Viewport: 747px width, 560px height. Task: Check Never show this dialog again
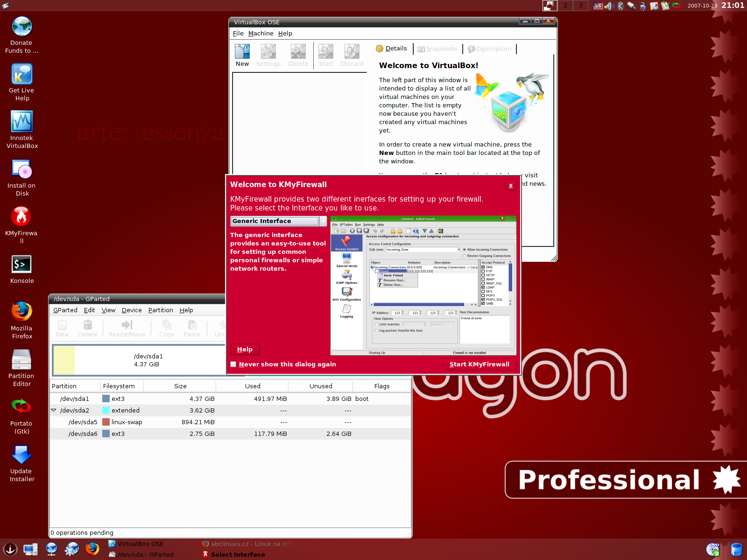(x=233, y=364)
